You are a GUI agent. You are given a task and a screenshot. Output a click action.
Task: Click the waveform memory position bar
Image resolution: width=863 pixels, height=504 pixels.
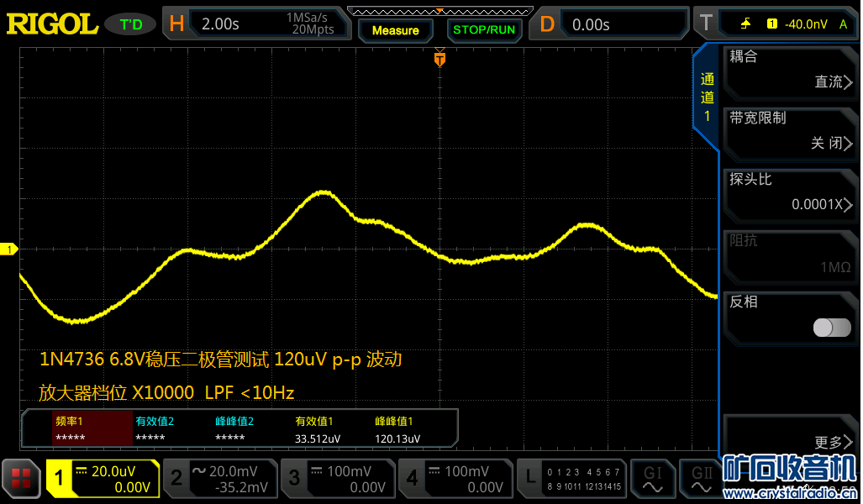click(440, 12)
